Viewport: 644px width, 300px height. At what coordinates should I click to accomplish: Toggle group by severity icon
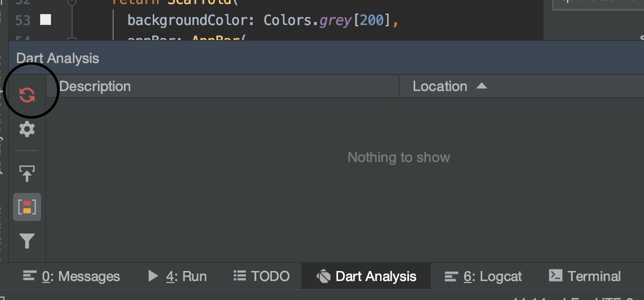[x=27, y=207]
